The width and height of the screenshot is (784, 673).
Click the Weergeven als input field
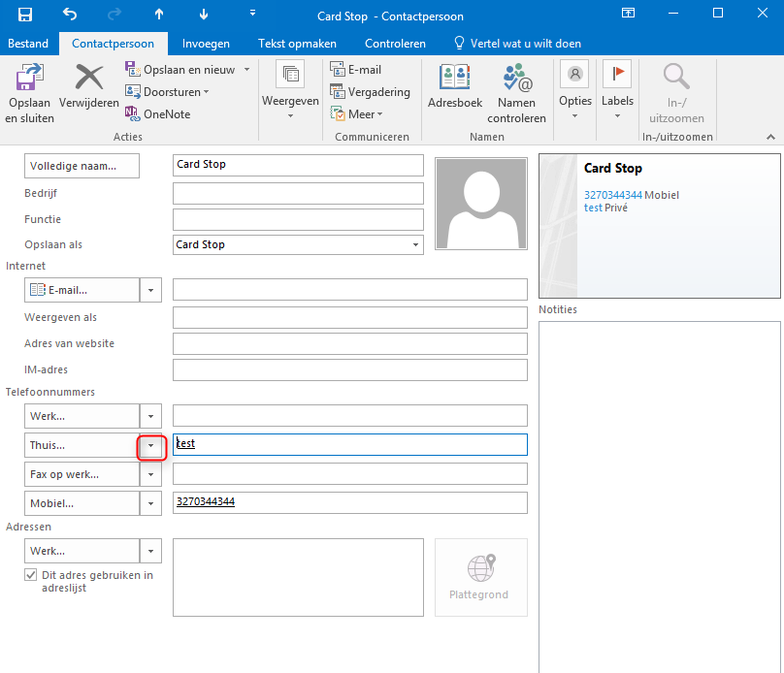pos(350,317)
